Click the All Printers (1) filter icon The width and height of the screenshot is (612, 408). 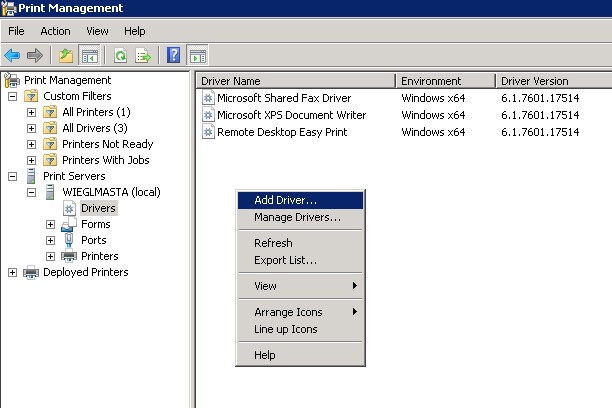[x=50, y=112]
